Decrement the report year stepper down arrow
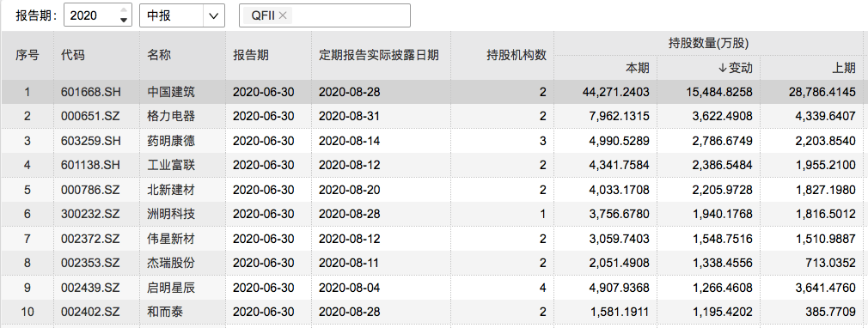Image resolution: width=868 pixels, height=328 pixels. pos(124,21)
